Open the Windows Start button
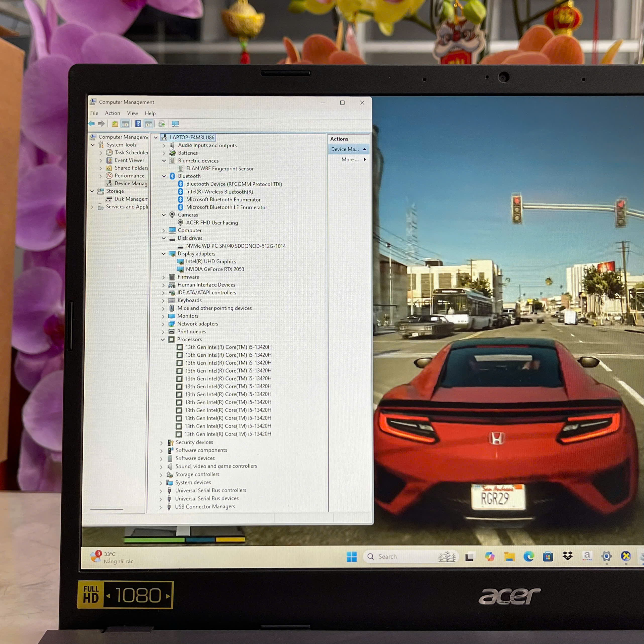The height and width of the screenshot is (644, 644). point(351,556)
